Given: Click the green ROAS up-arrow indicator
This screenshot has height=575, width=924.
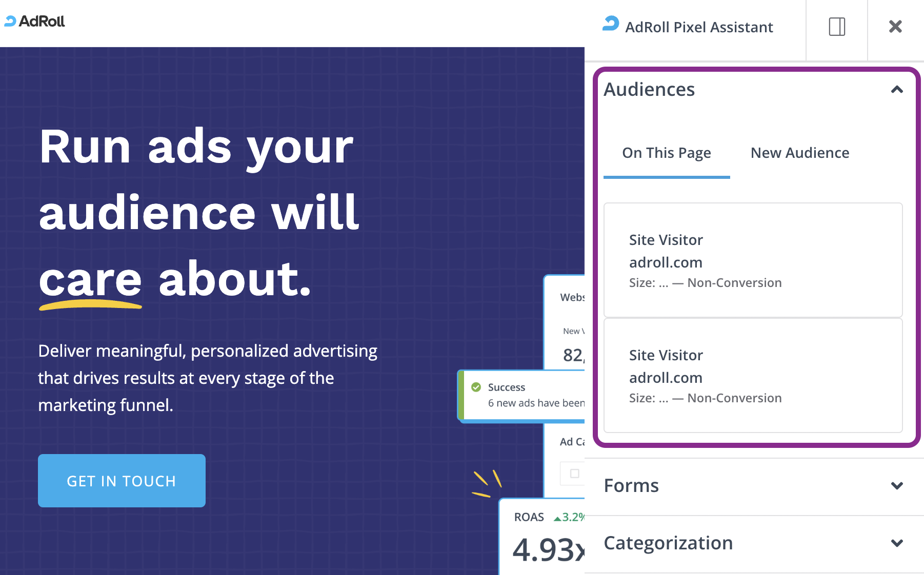Looking at the screenshot, I should point(557,518).
